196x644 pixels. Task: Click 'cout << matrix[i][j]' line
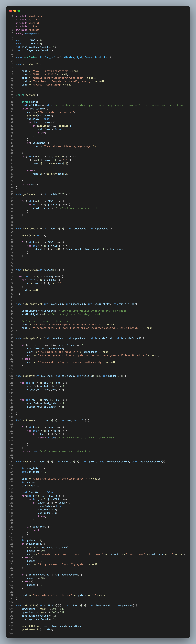(43, 283)
